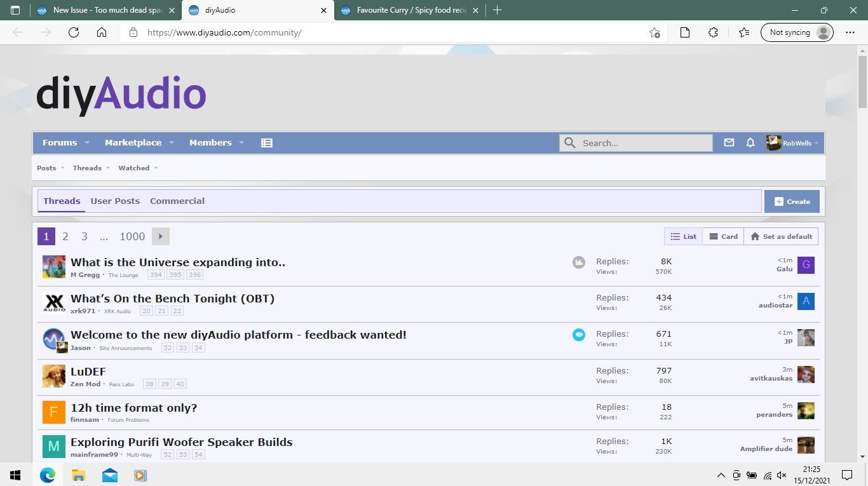868x486 pixels.
Task: Go to page 1000
Action: pos(132,236)
